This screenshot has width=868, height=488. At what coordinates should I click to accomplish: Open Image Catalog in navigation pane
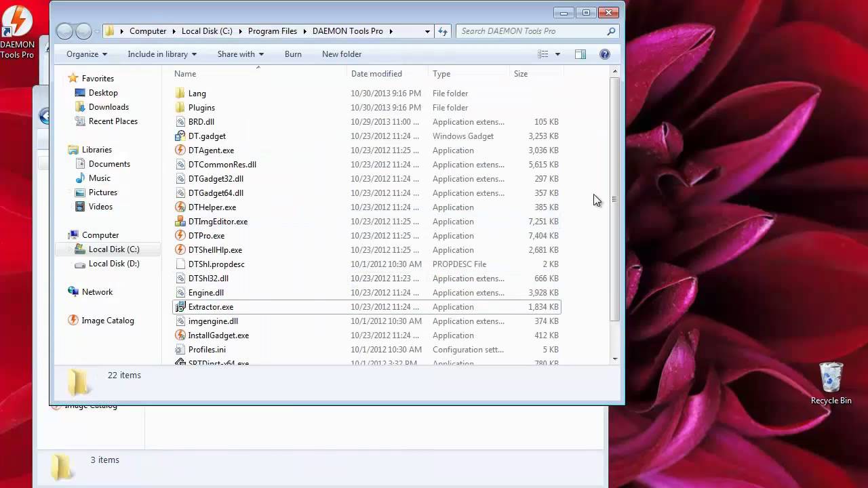pyautogui.click(x=108, y=321)
